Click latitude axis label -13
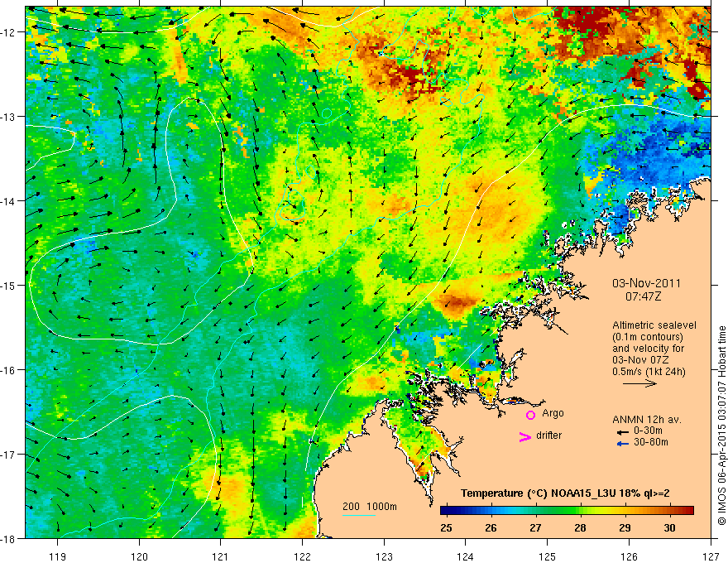This screenshot has height=563, width=728. 8,117
